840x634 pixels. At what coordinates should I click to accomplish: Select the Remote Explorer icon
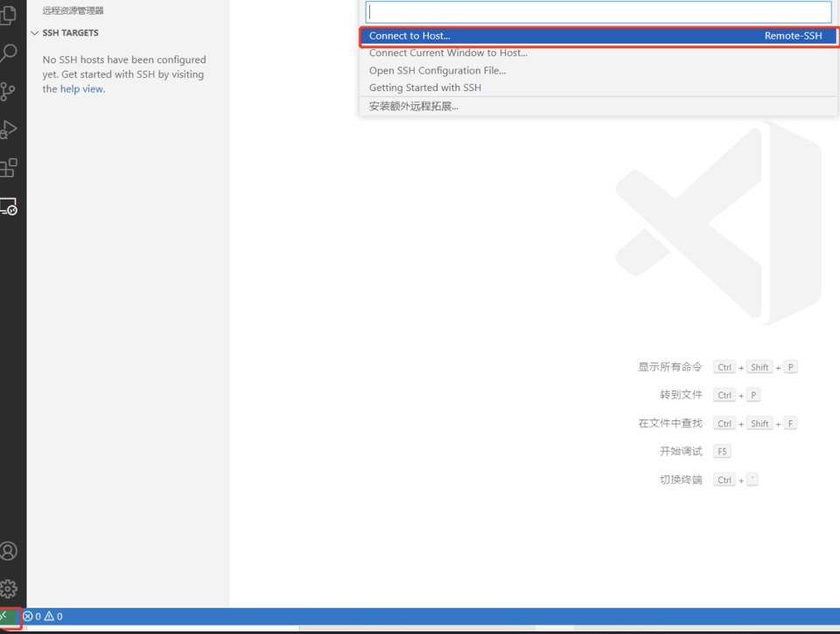point(9,207)
